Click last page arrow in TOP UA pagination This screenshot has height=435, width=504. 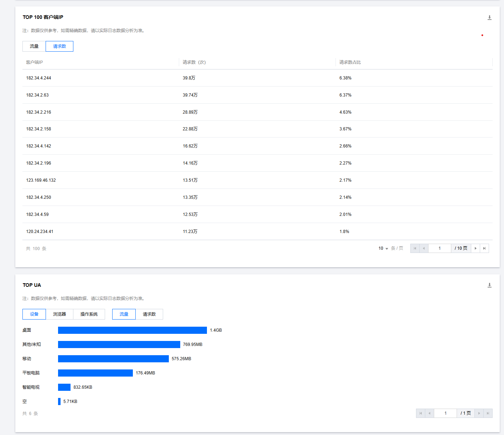488,413
